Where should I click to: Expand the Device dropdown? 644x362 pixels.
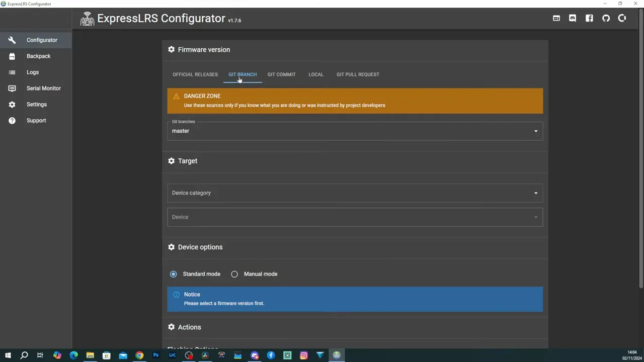point(355,217)
